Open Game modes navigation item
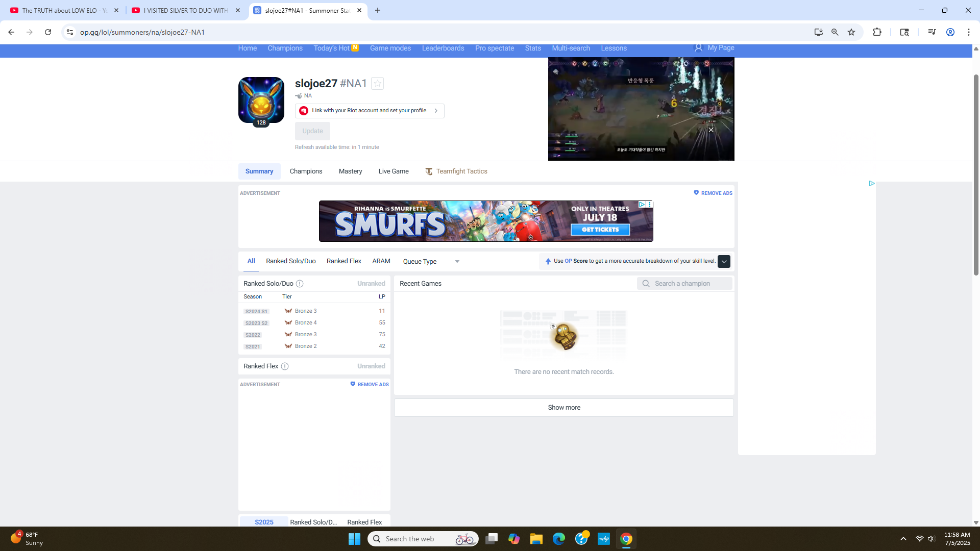Image resolution: width=980 pixels, height=551 pixels. pos(390,48)
